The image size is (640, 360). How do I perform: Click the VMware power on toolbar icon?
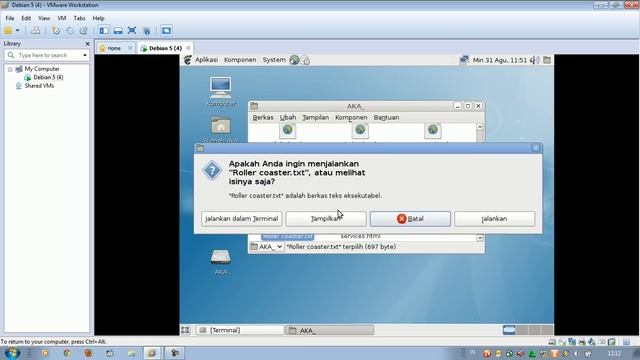point(8,31)
